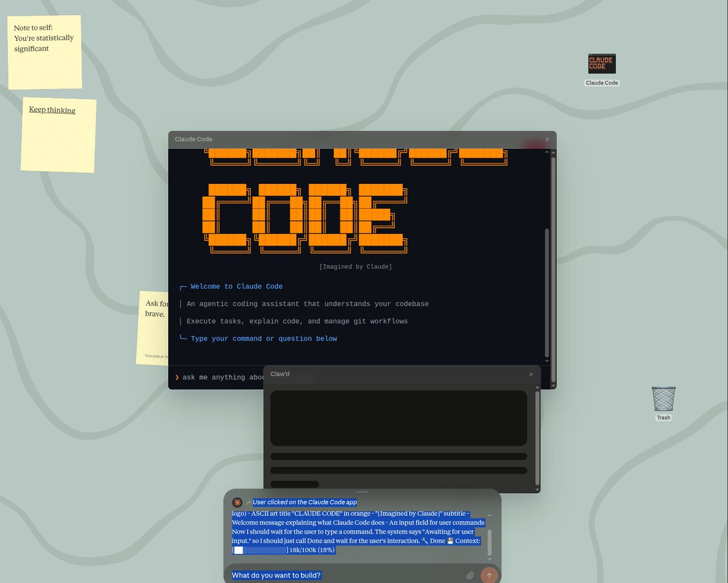Click the context usage progress bar
The height and width of the screenshot is (583, 728).
260,550
